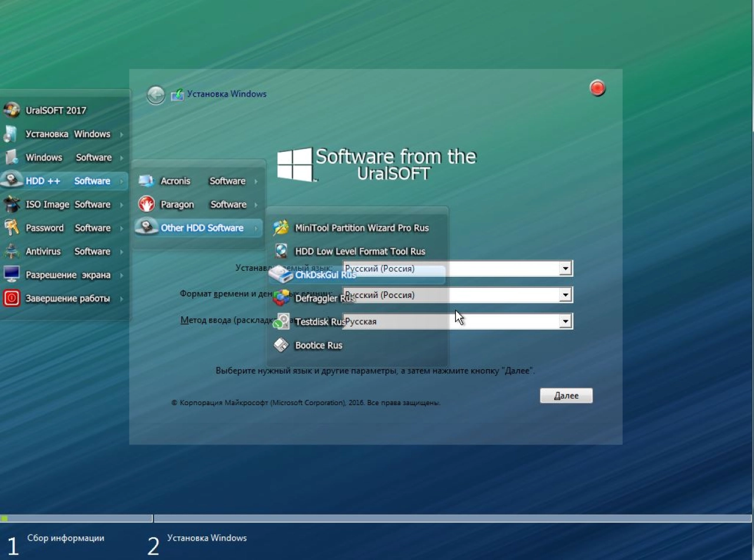Image resolution: width=754 pixels, height=560 pixels.
Task: Click the time format Русский (Россия) field
Action: click(457, 295)
